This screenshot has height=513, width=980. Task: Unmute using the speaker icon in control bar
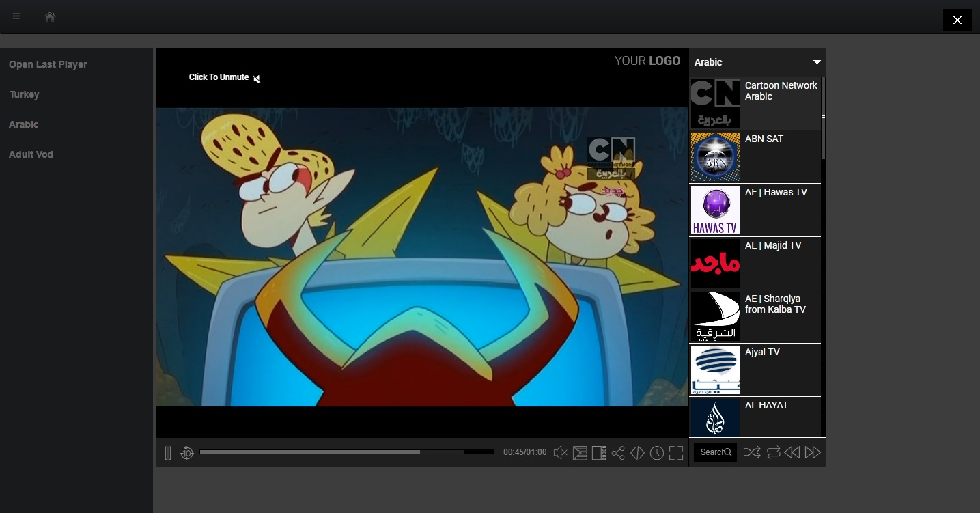560,453
